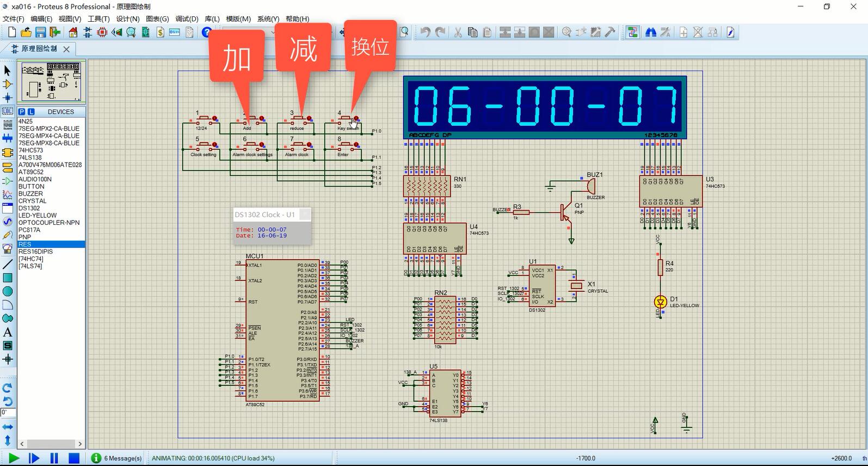Choose the 2D Graphics Line tool
The height and width of the screenshot is (466, 868).
pyautogui.click(x=8, y=265)
